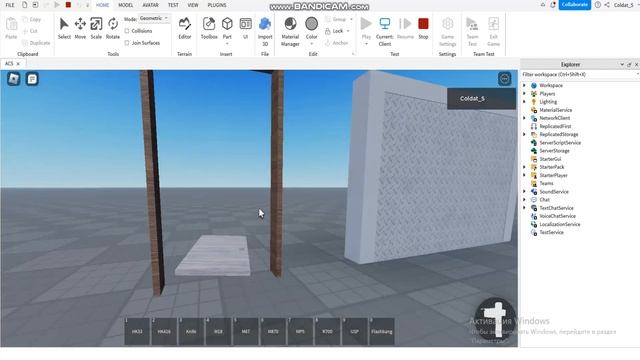Switch to the MODEL ribbon tab

coord(125,5)
